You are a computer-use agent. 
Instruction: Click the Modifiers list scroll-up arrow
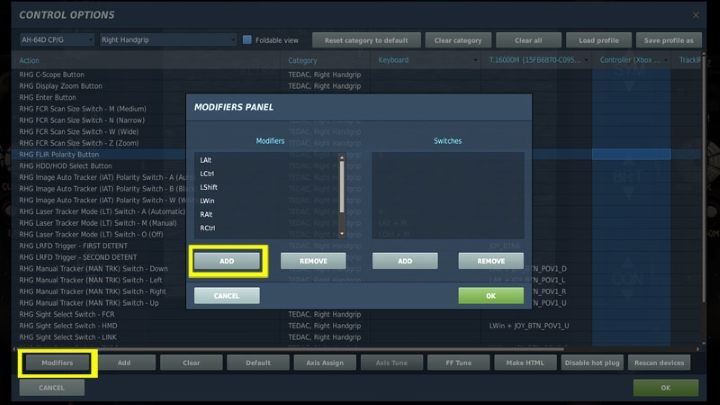pos(342,158)
